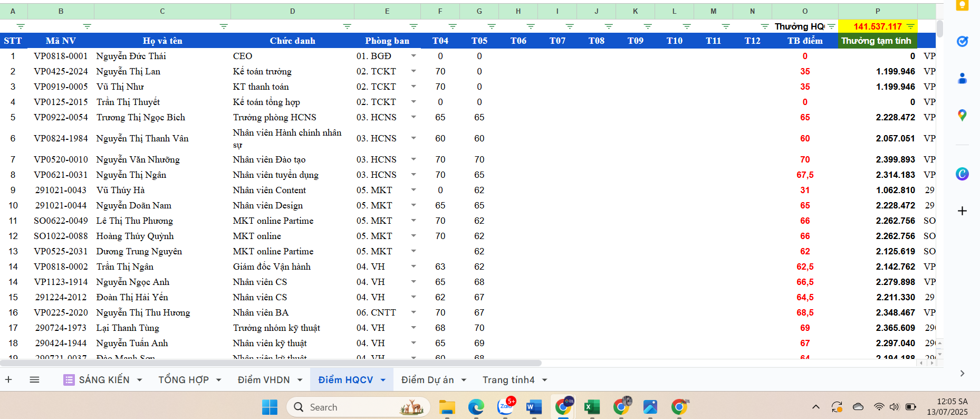Open department dropdown in Vũ Thúy Hà row

pyautogui.click(x=414, y=190)
